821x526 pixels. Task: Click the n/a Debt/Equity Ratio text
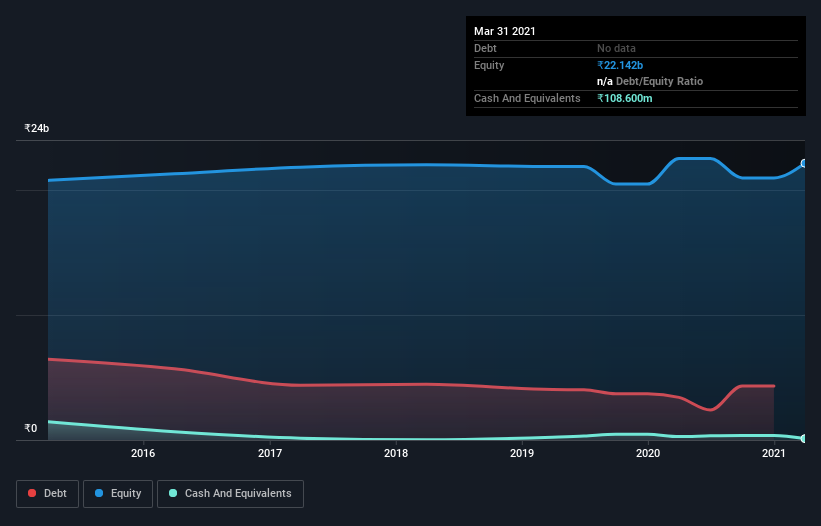(x=650, y=82)
